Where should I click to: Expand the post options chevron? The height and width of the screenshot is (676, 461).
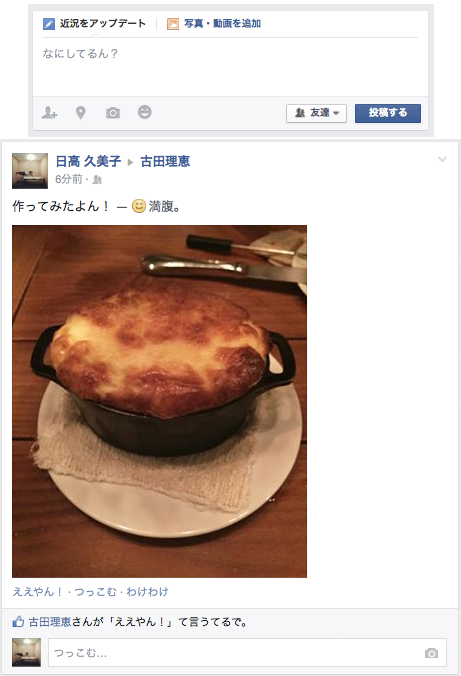[442, 159]
